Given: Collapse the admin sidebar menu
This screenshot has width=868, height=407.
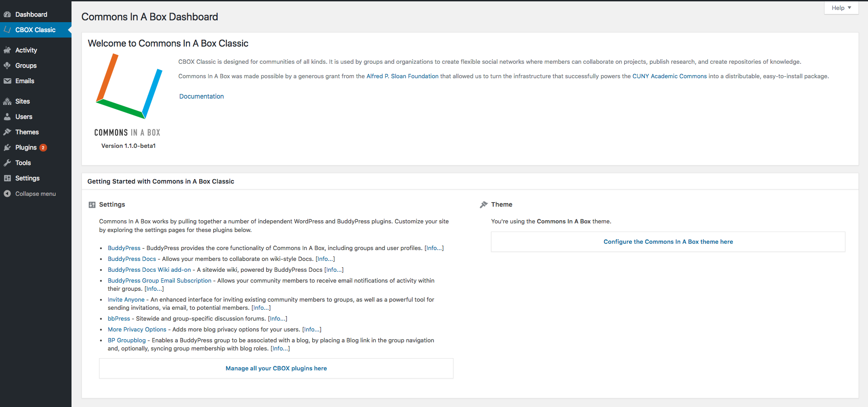Looking at the screenshot, I should (36, 194).
